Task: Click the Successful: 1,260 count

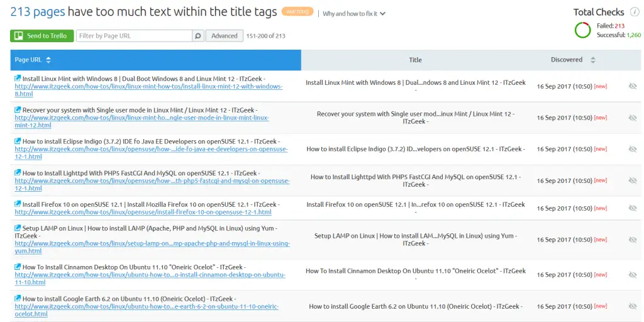Action: point(619,35)
